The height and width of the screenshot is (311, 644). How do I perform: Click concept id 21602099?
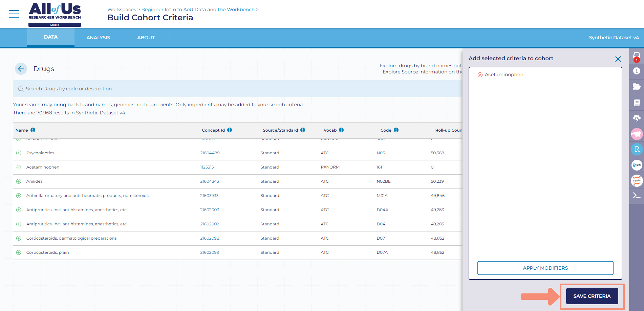210,252
